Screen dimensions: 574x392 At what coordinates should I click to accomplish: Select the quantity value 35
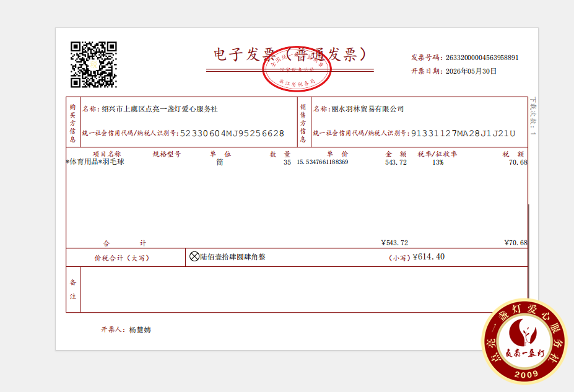click(287, 162)
